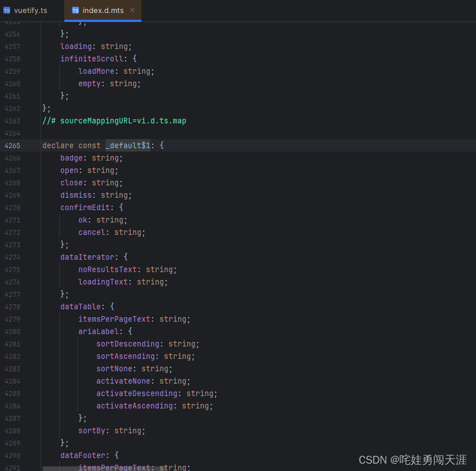Viewport: 476px width, 471px height.
Task: Click line number 4278 in gutter
Action: click(12, 307)
